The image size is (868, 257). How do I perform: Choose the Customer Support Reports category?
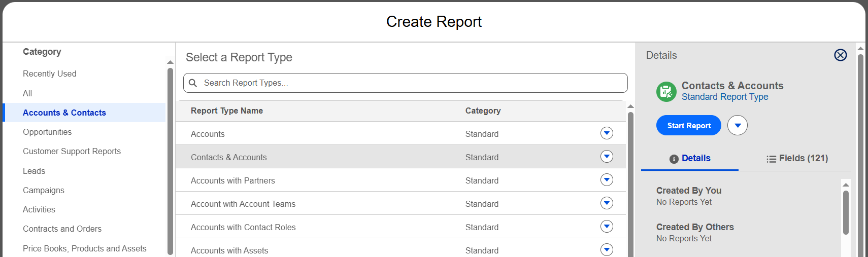coord(72,151)
